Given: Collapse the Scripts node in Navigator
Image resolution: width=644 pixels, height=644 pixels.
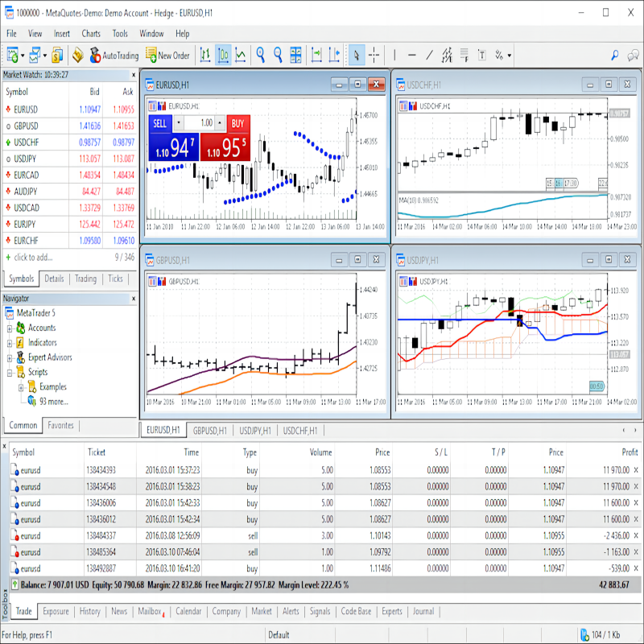Looking at the screenshot, I should click(10, 373).
